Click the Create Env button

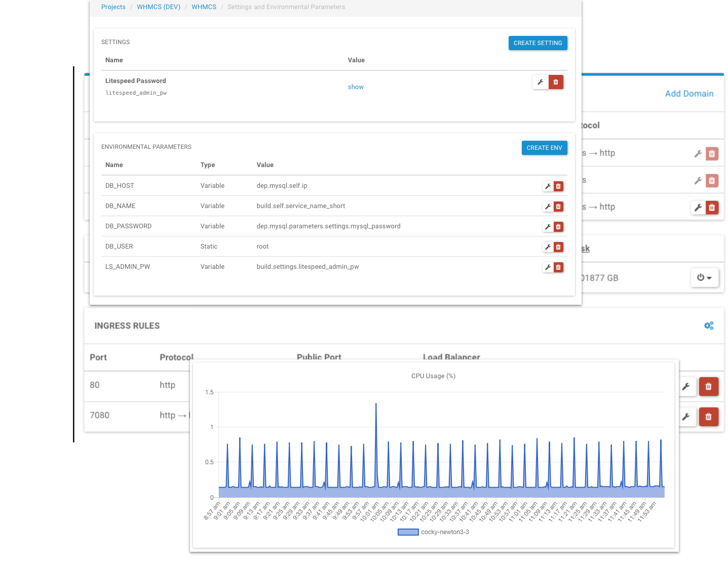point(544,148)
